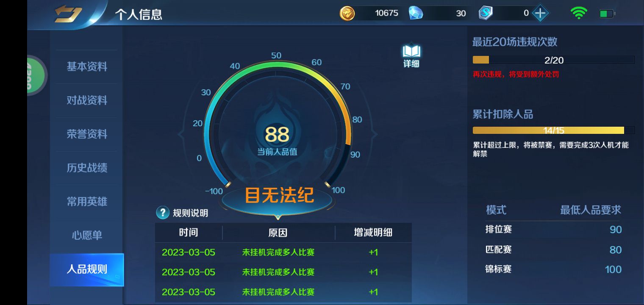This screenshot has height=305, width=644.
Task: Tap the battery status icon
Action: (607, 14)
